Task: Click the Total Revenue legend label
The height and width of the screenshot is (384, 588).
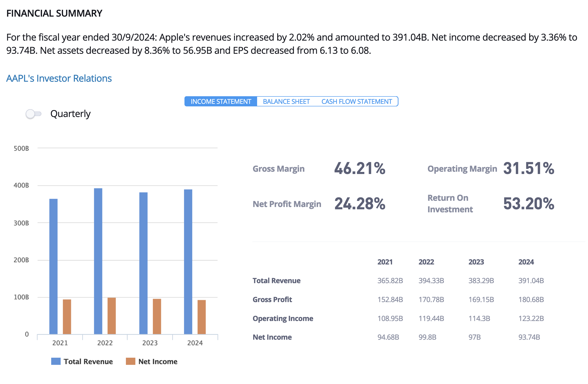Action: (88, 361)
